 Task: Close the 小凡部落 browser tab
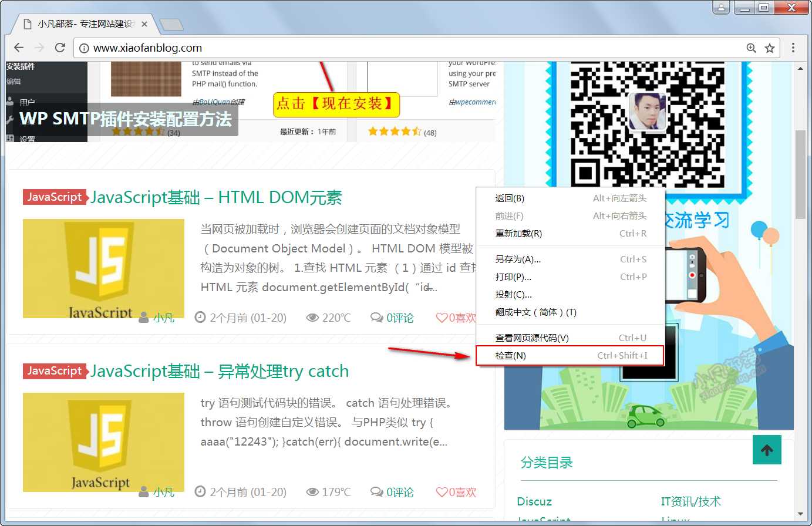[144, 24]
